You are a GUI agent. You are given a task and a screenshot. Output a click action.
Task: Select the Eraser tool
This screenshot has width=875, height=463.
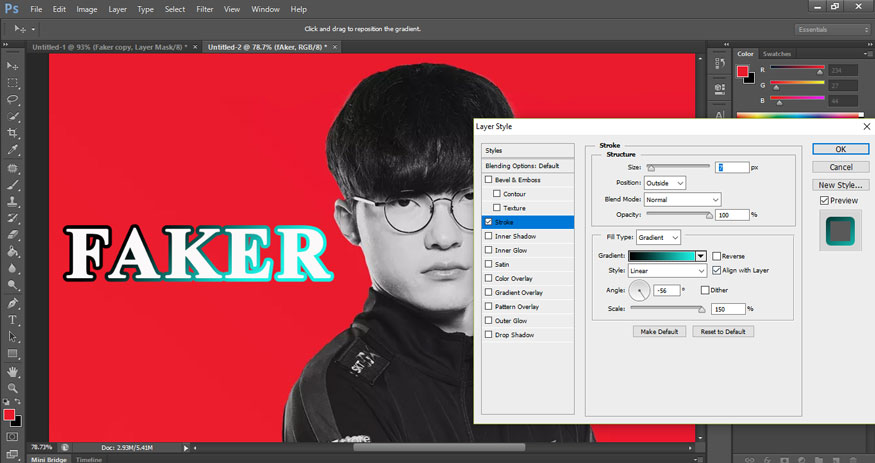click(12, 235)
